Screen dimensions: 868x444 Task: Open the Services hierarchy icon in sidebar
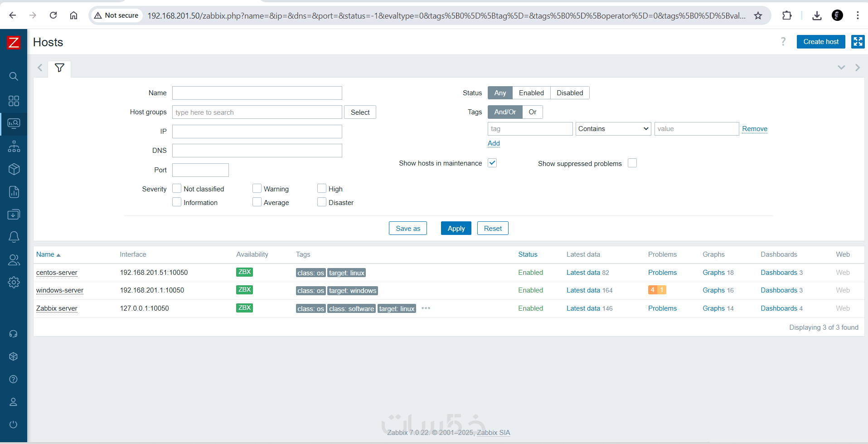(x=14, y=146)
